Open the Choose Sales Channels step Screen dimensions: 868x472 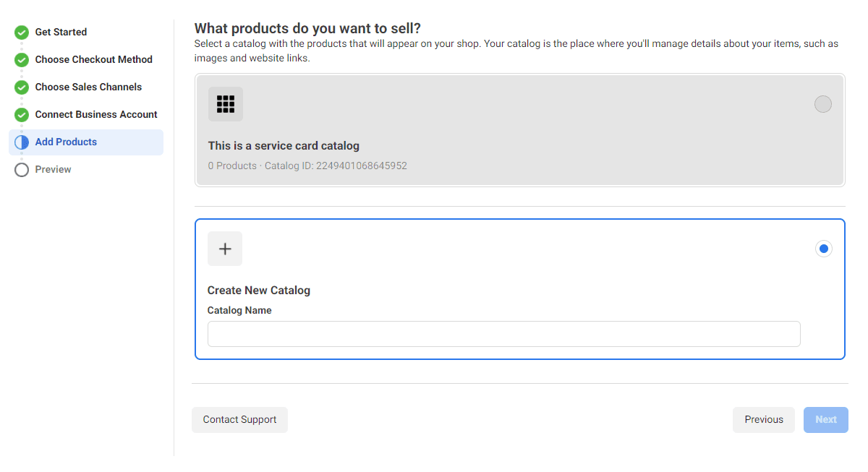pos(88,87)
